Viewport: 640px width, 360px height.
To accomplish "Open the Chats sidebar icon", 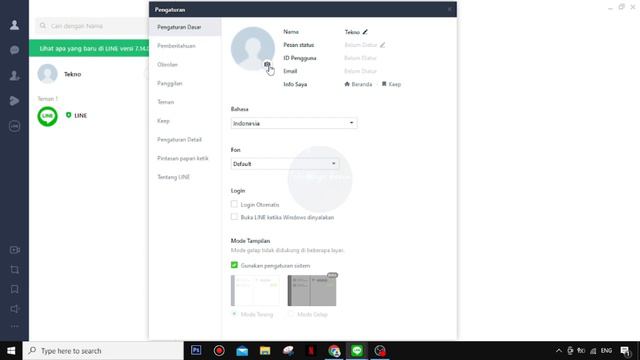I will (14, 50).
